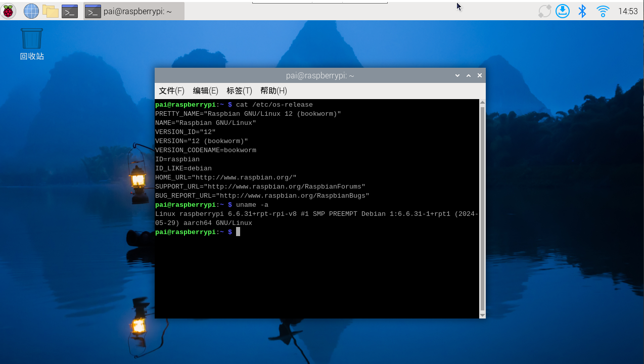This screenshot has width=644, height=364.
Task: Click the SUPPORT_URL RaspbianForums line
Action: (x=260, y=187)
